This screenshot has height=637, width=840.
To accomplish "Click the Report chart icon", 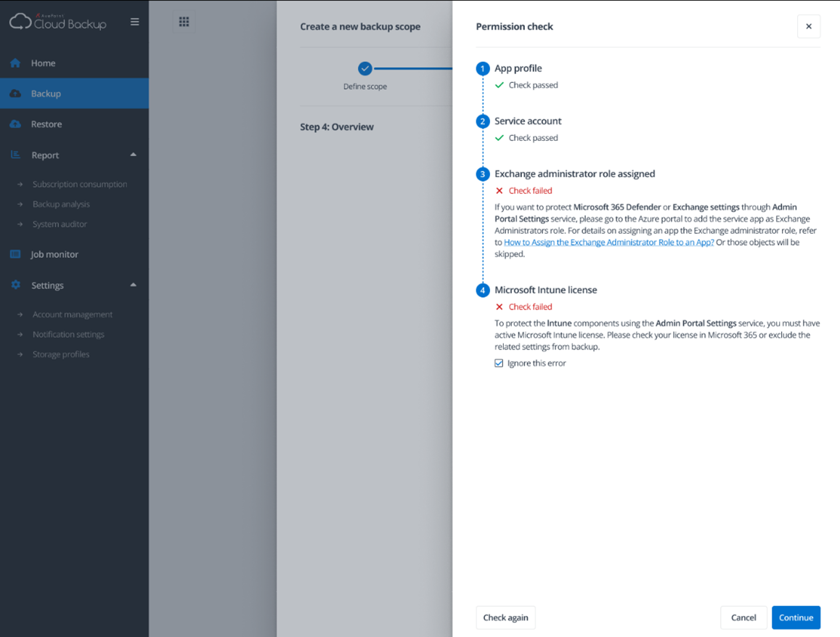I will click(15, 155).
